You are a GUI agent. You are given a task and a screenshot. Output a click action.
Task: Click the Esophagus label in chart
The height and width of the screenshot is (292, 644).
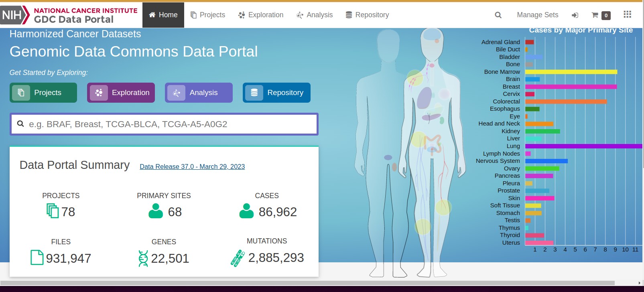click(x=505, y=109)
